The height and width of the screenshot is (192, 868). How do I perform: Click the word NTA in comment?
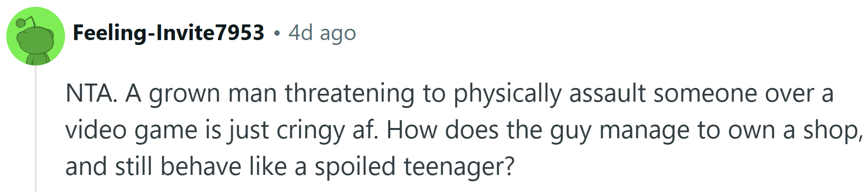click(91, 93)
